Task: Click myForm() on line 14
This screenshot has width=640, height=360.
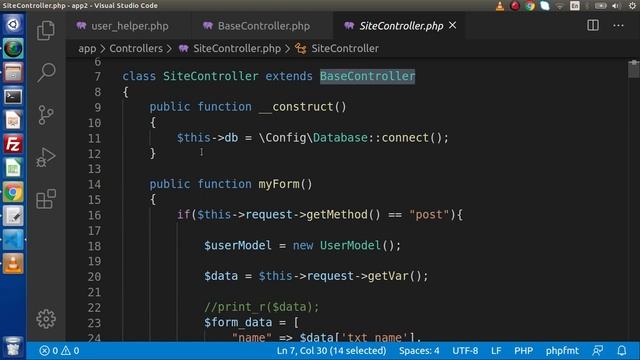Action: point(285,184)
